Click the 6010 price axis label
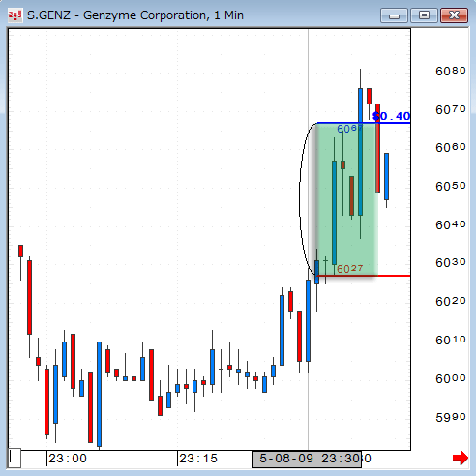 [x=451, y=340]
